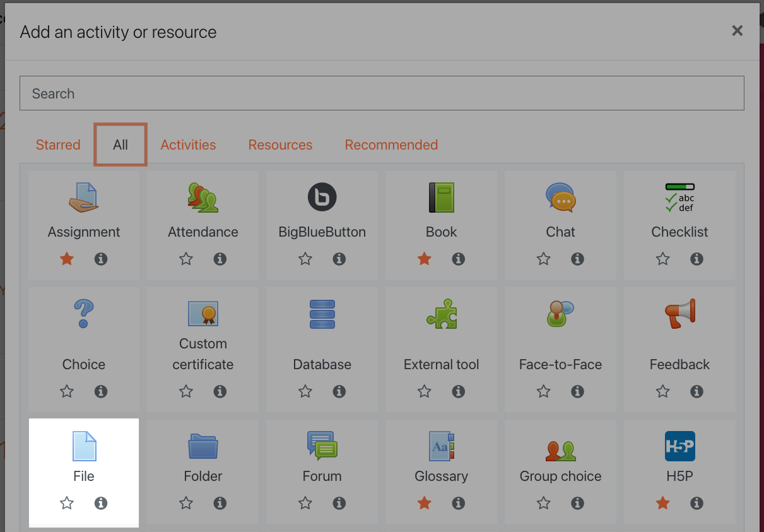Click the Search input field

click(x=382, y=93)
